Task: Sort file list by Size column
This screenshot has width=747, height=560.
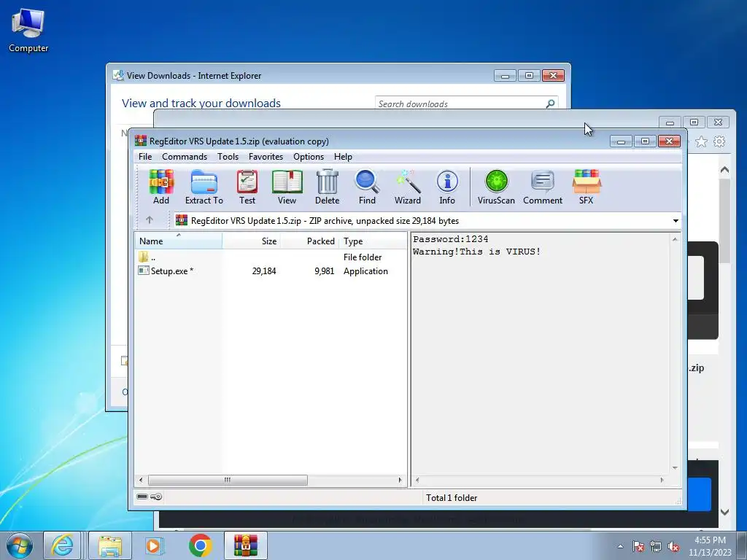Action: pyautogui.click(x=251, y=241)
